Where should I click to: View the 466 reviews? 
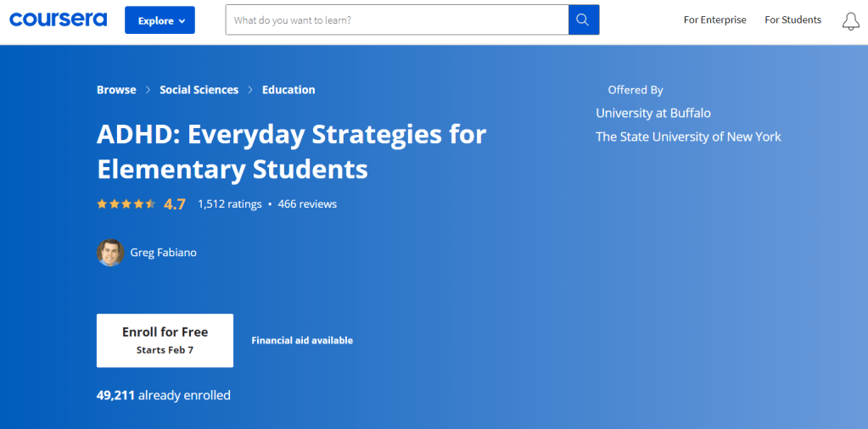307,204
